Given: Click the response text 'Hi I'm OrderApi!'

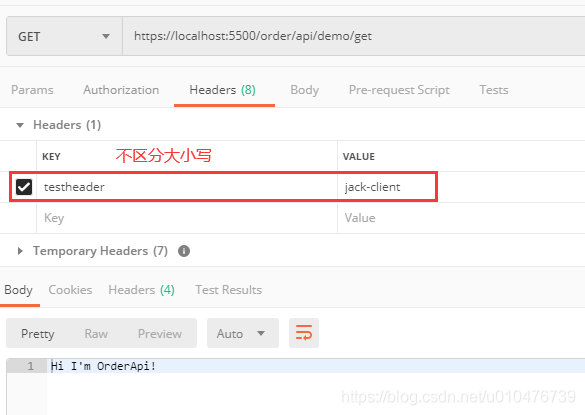Looking at the screenshot, I should 103,366.
